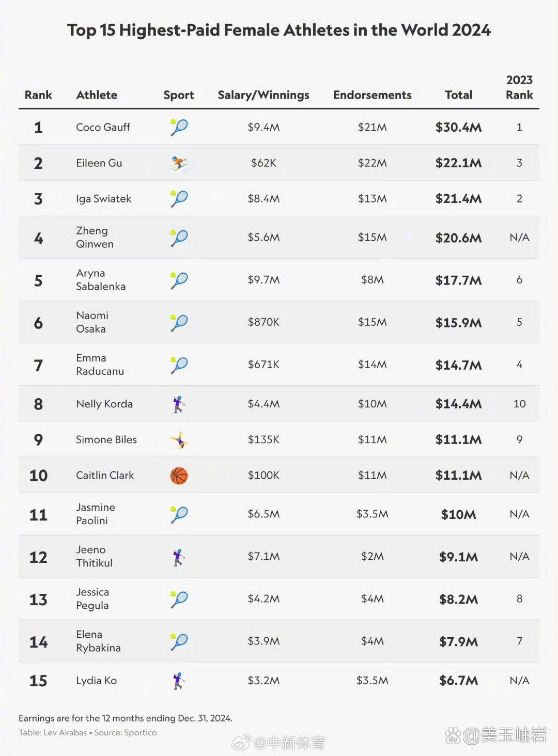Select the athlete name Iga Swiatek
This screenshot has width=558, height=756.
click(104, 199)
